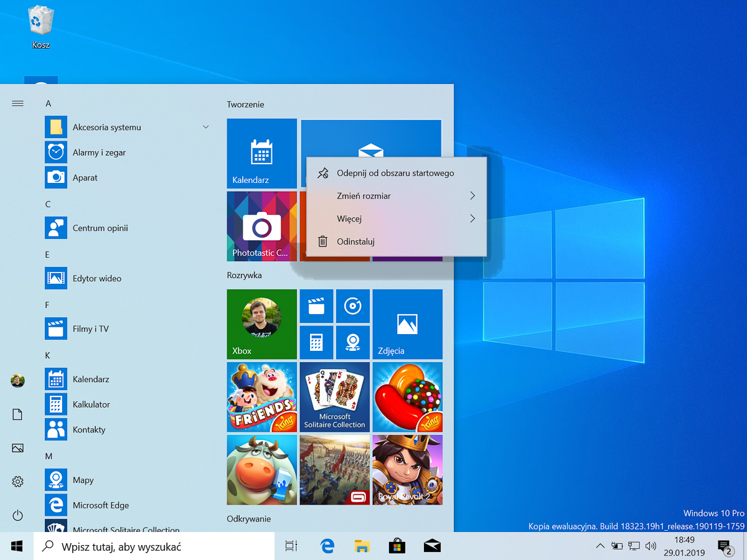Open Edge from the taskbar
The height and width of the screenshot is (560, 747).
click(x=327, y=546)
